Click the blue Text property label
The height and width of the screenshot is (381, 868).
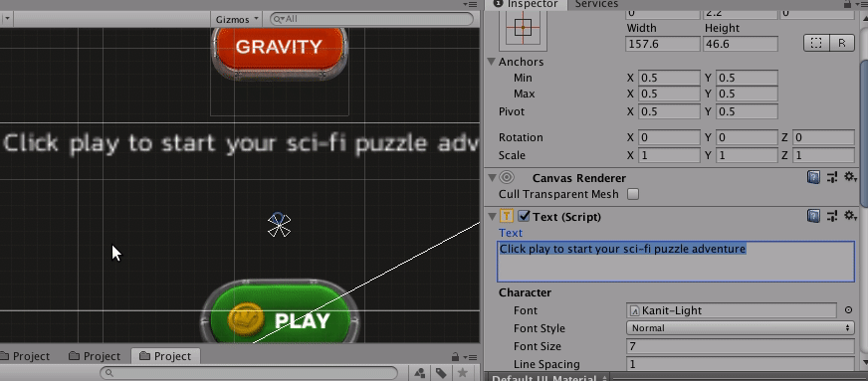tap(511, 233)
